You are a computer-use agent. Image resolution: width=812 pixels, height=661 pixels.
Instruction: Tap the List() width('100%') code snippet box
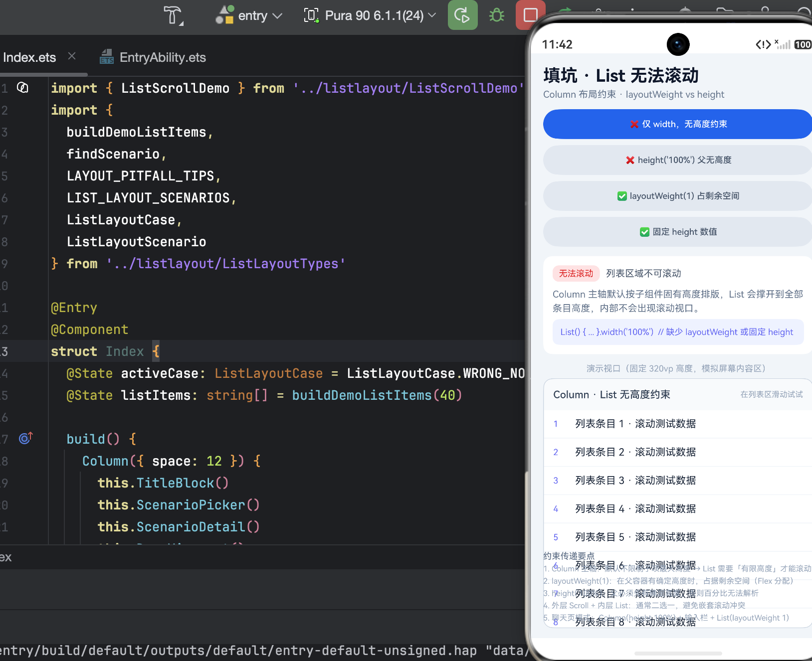coord(678,332)
